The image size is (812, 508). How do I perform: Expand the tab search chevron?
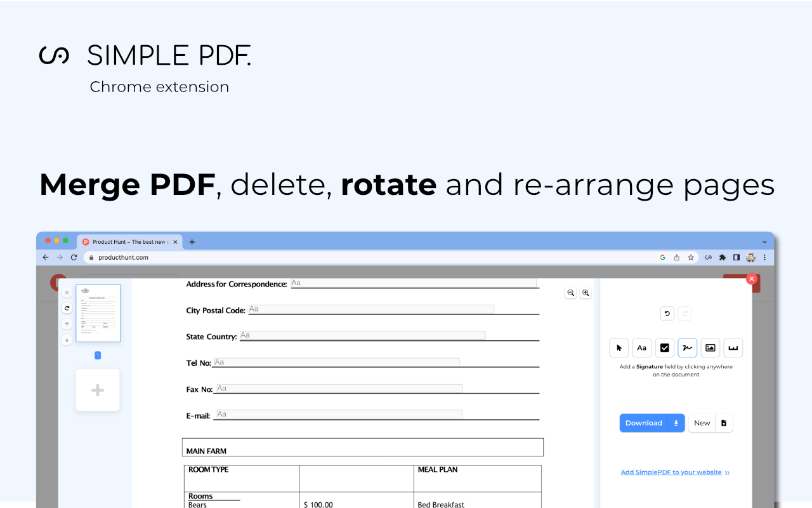(x=764, y=242)
